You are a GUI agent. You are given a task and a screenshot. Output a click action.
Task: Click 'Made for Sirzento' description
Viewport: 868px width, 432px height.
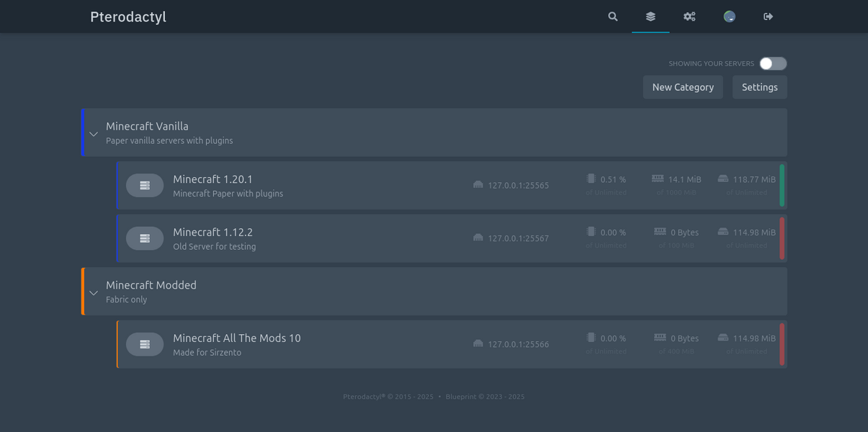tap(207, 353)
